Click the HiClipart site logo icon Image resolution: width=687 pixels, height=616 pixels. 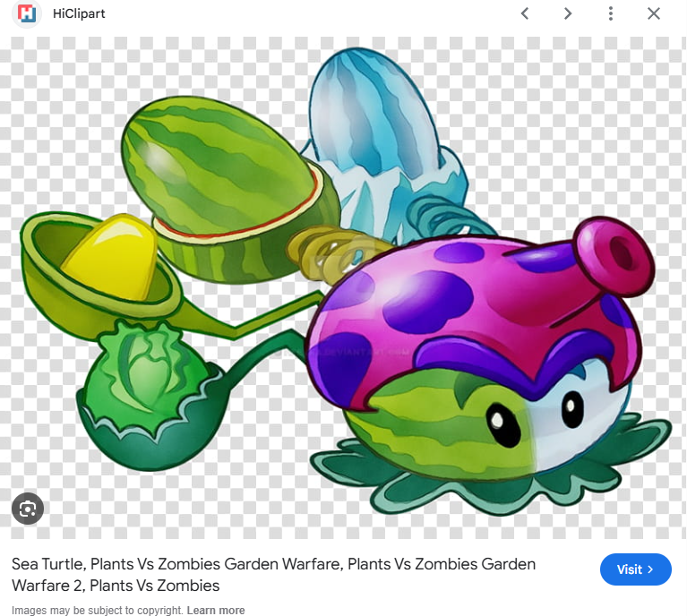[28, 14]
